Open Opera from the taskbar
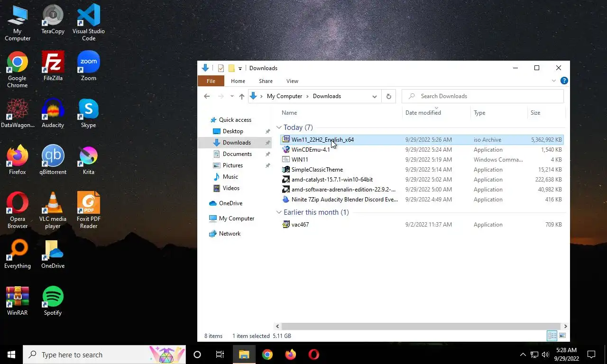 click(x=314, y=355)
